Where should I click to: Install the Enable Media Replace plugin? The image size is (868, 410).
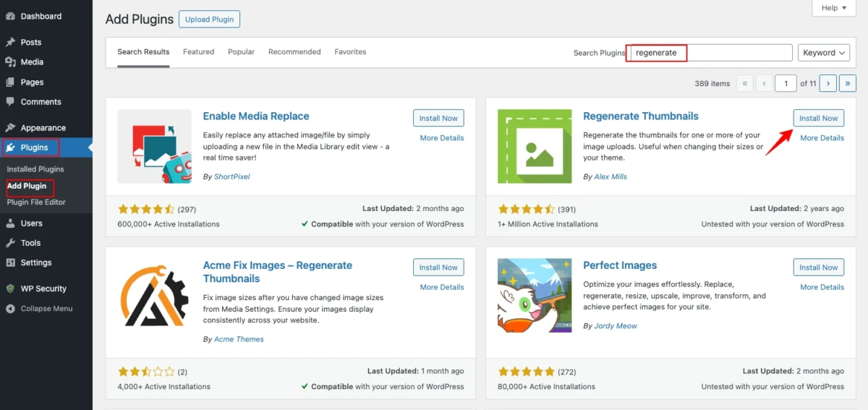(438, 118)
